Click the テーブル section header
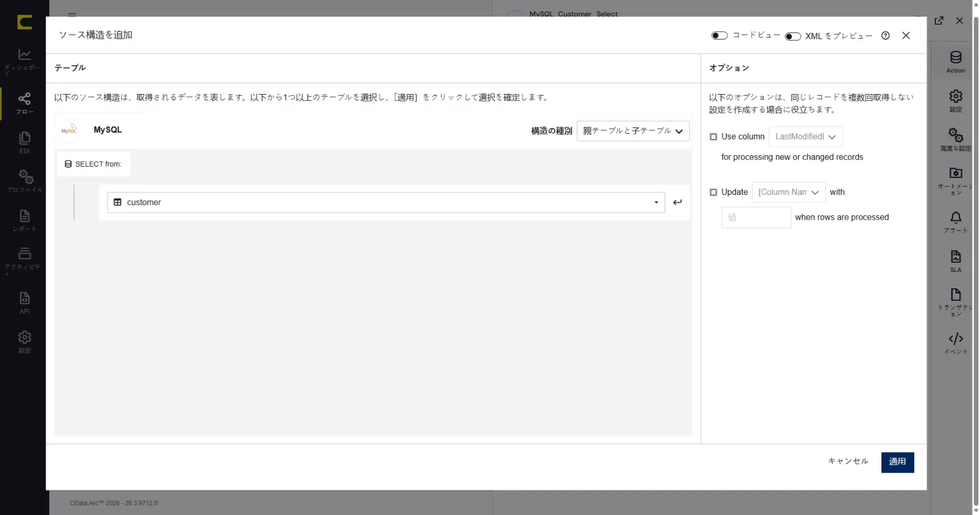Viewport: 980px width, 515px height. point(70,68)
